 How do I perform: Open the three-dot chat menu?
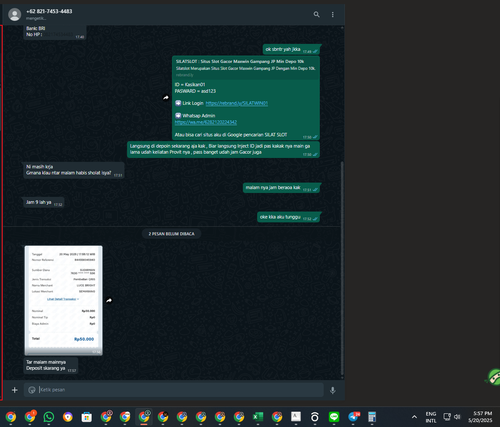(332, 14)
